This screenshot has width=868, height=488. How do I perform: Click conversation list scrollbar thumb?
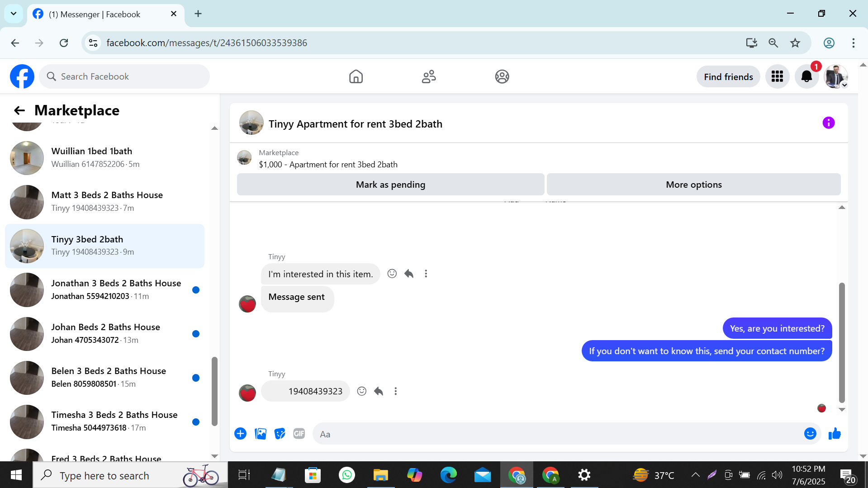click(x=214, y=391)
